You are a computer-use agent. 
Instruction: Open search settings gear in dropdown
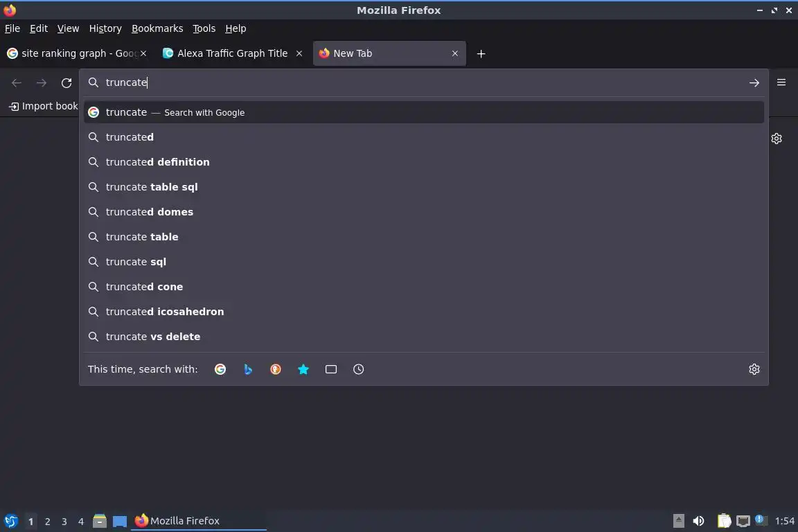(x=754, y=369)
